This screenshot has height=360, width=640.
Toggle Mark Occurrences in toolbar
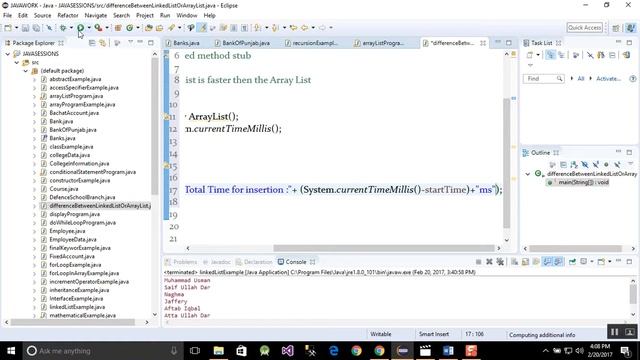[202, 28]
